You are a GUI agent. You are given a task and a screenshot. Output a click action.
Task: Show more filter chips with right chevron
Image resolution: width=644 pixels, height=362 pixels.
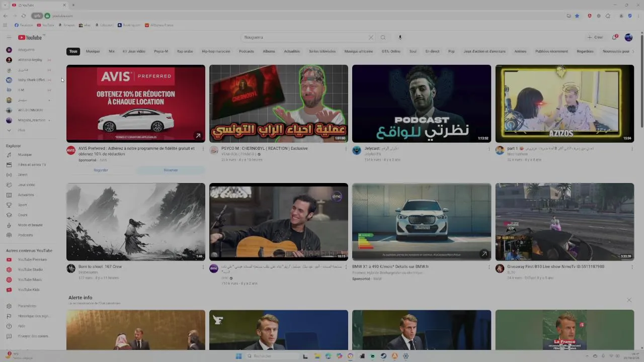click(633, 51)
